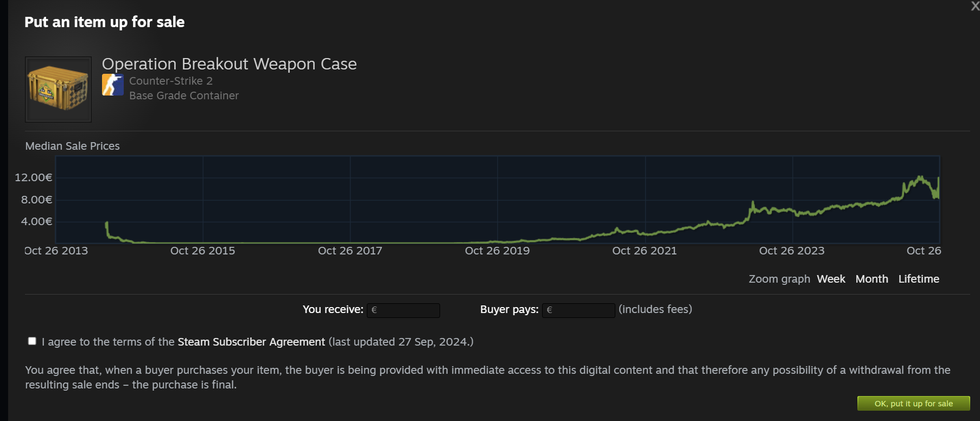Click the 'Oct 26 2017' axis label

(350, 251)
